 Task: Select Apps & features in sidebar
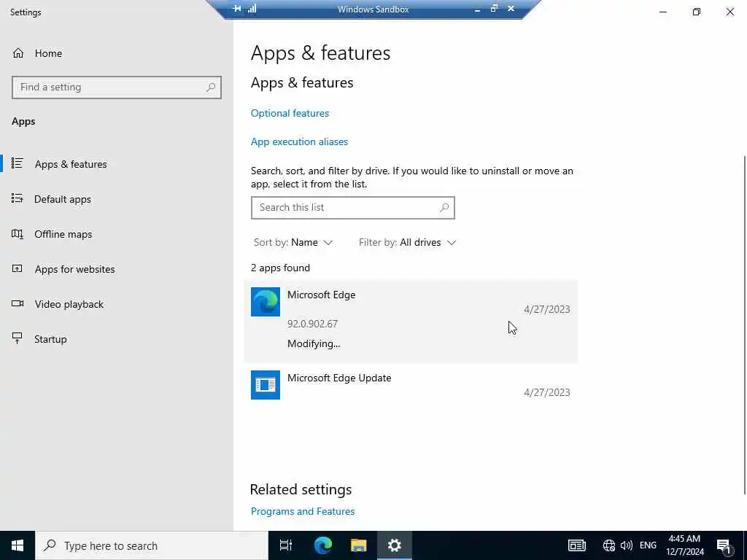[x=71, y=164]
